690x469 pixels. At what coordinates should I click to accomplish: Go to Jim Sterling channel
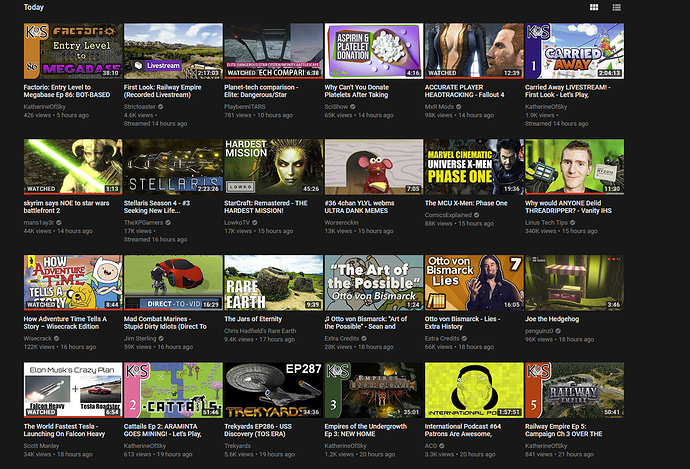coord(140,338)
